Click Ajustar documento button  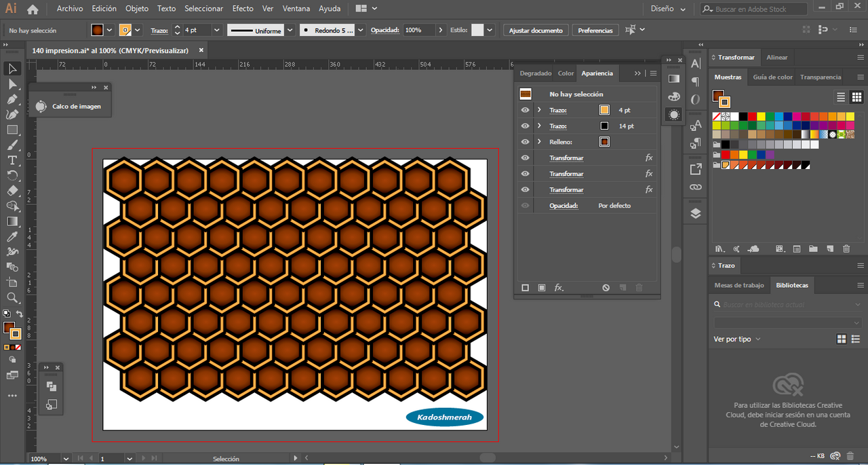coord(536,31)
